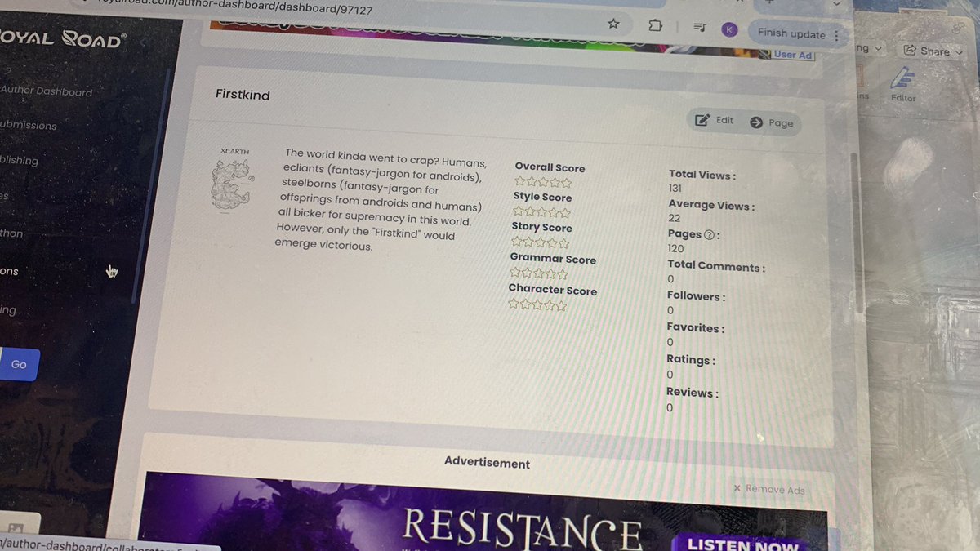Click the Edit button for Firstkind
This screenshot has width=980, height=551.
tap(714, 120)
